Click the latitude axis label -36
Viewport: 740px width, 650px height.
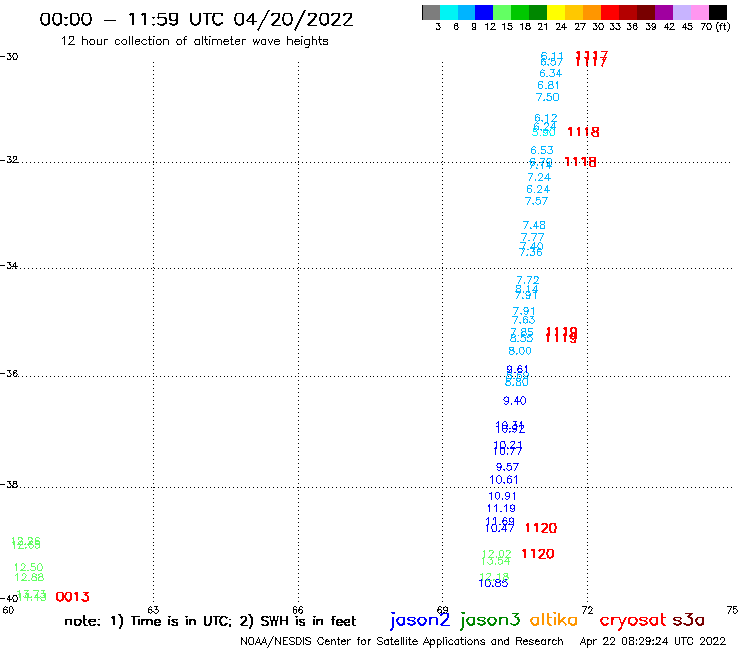pyautogui.click(x=9, y=373)
